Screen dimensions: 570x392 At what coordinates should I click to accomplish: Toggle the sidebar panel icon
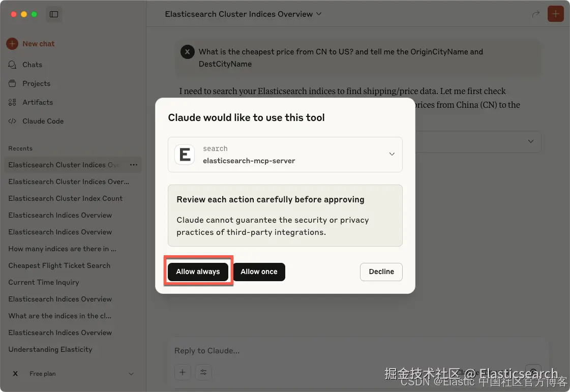tap(54, 14)
